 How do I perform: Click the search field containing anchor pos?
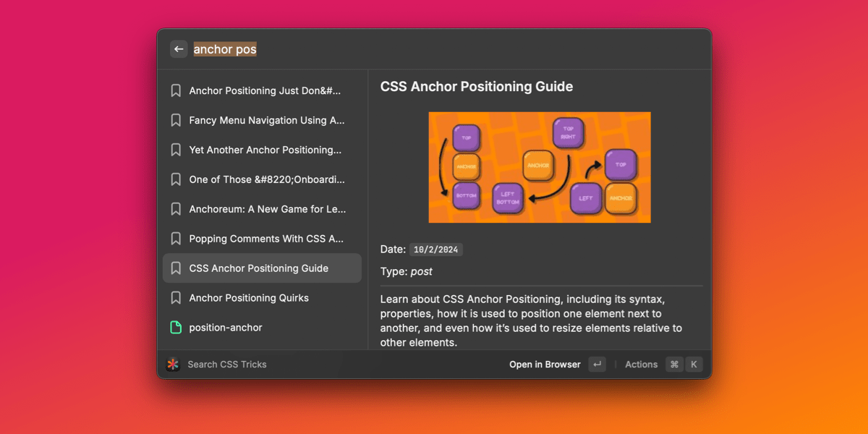pyautogui.click(x=225, y=48)
